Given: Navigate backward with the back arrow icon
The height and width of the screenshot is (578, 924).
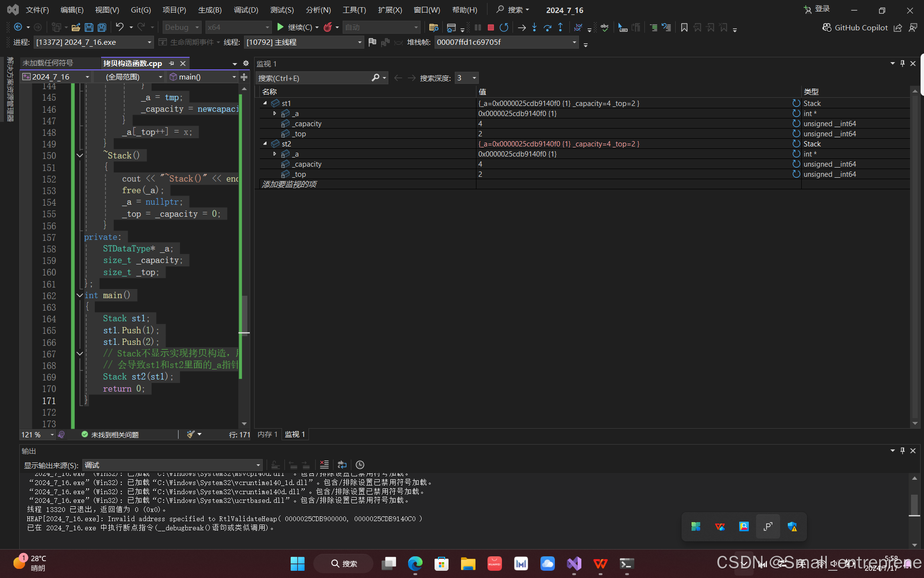Looking at the screenshot, I should pos(18,27).
